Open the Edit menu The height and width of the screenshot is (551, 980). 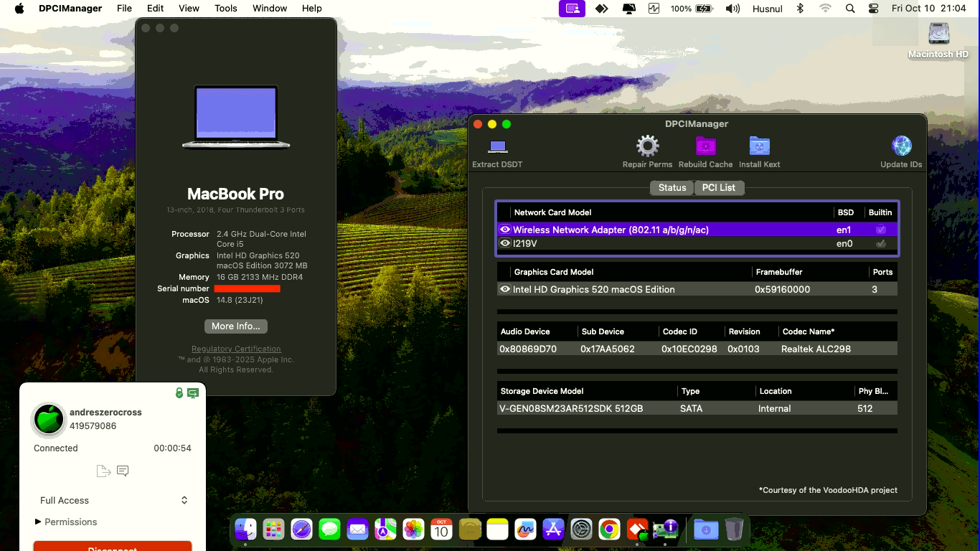click(155, 9)
